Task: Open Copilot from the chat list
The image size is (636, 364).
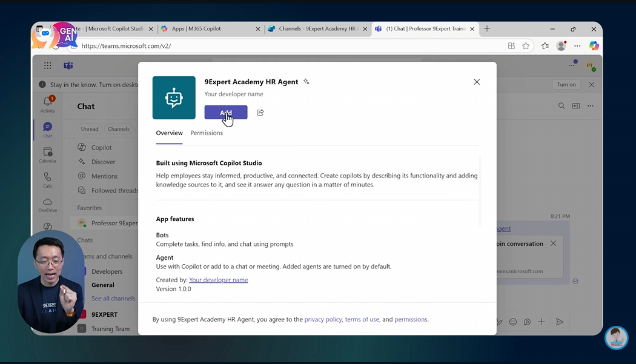Action: (101, 147)
